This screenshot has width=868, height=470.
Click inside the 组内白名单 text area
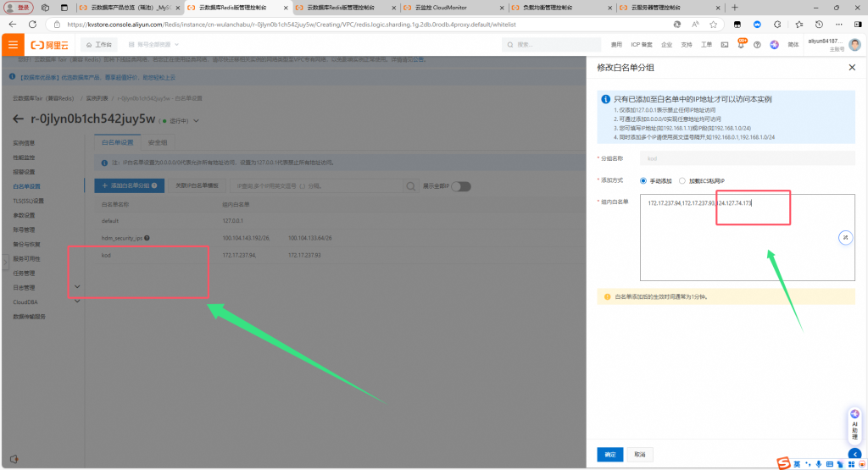click(746, 246)
